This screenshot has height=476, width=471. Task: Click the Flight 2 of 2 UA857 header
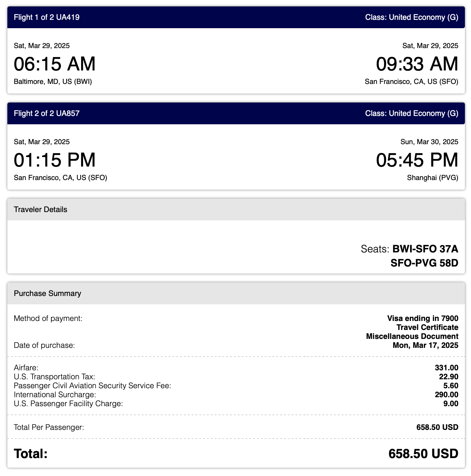click(47, 113)
